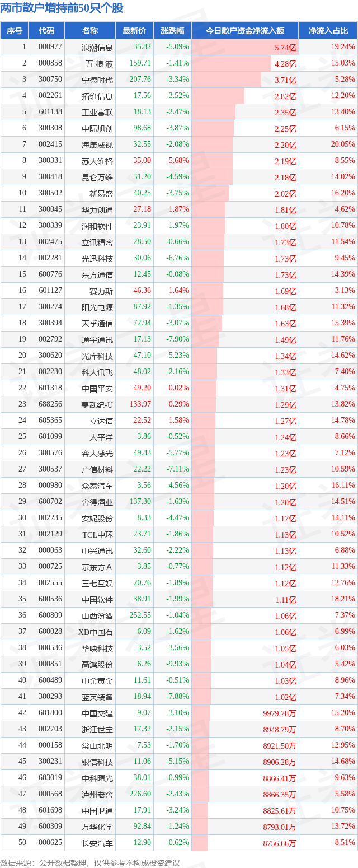The image size is (358, 868).
Task: Click the 5.68% change for 苏大维格
Action: click(x=179, y=160)
